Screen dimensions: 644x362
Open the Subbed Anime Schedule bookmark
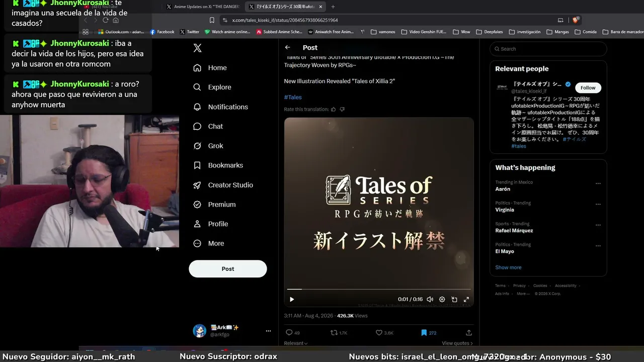(279, 32)
